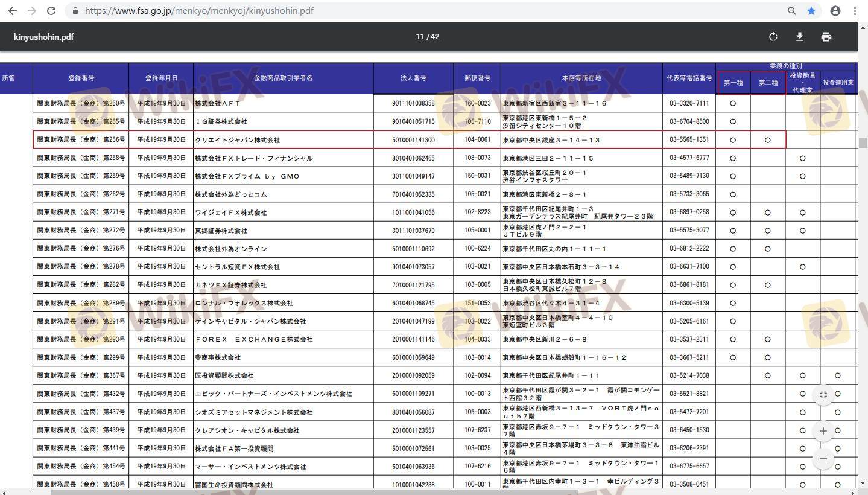The image size is (868, 495).
Task: Open Chrome's three-dot menu
Action: (x=855, y=11)
